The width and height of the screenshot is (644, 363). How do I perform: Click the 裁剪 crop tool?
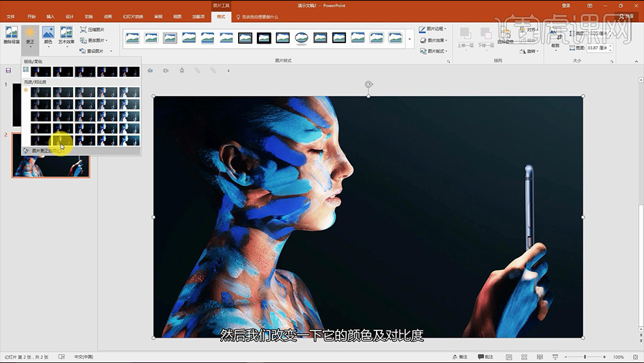[x=556, y=40]
